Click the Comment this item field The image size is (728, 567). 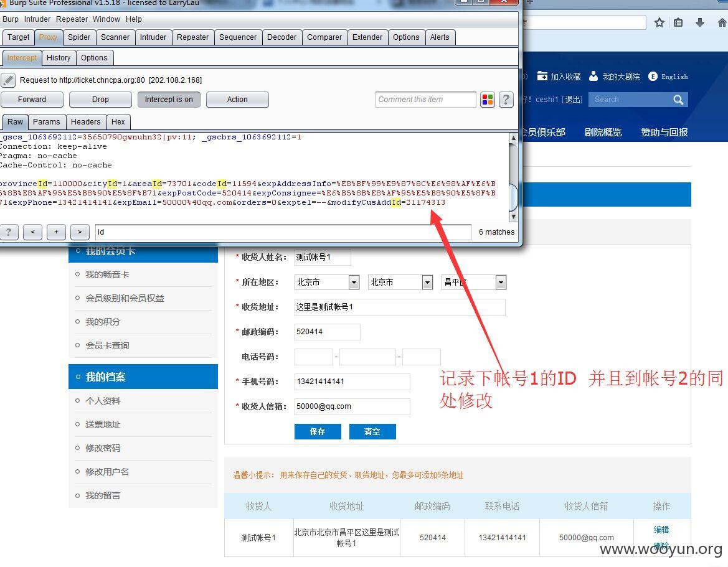click(x=426, y=100)
